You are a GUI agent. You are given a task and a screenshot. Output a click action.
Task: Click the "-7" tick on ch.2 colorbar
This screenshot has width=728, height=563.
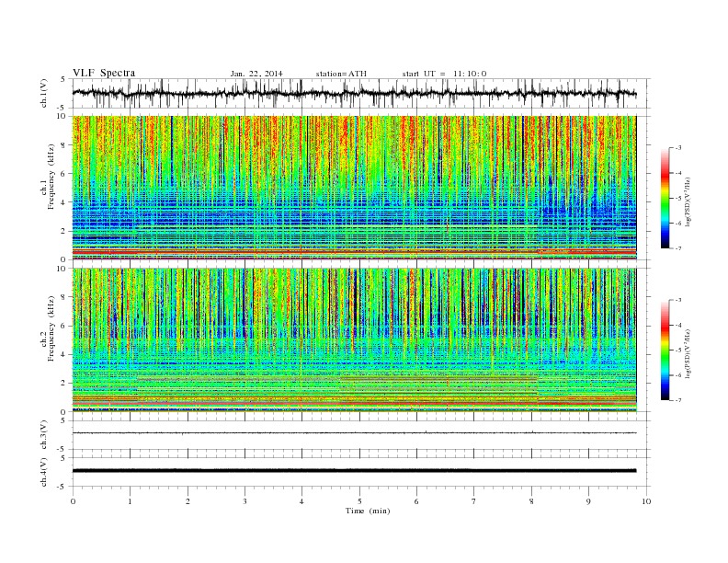click(678, 400)
